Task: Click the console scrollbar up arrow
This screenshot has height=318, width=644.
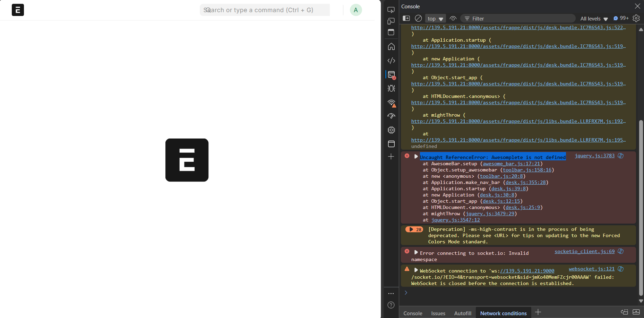Action: click(641, 30)
